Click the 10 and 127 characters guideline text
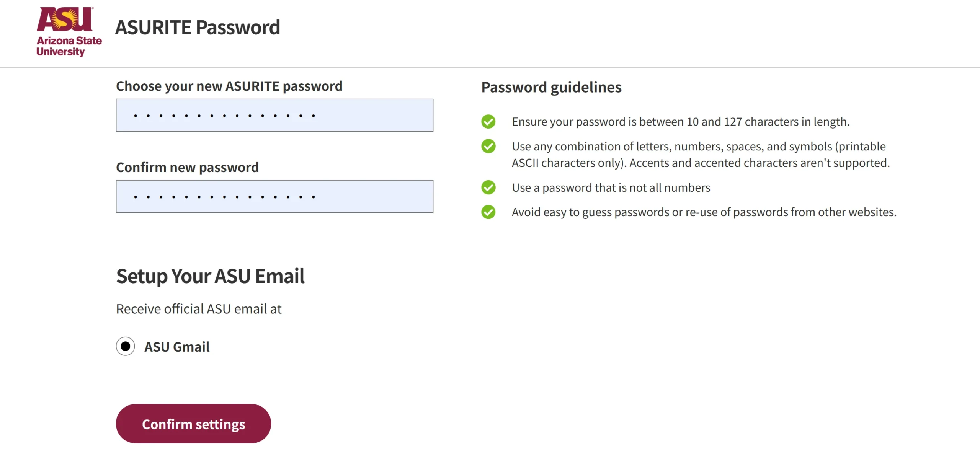The height and width of the screenshot is (463, 980). 680,122
